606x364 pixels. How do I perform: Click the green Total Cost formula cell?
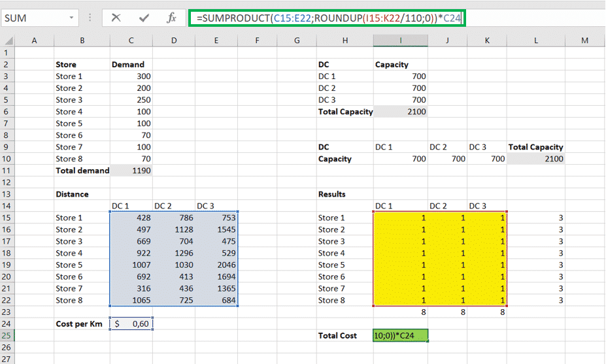401,335
